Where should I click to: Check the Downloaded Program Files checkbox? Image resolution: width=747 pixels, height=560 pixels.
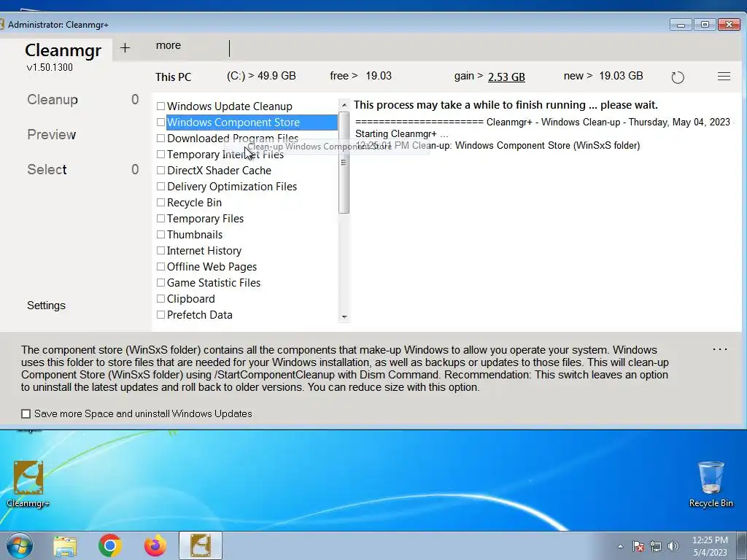pyautogui.click(x=161, y=138)
